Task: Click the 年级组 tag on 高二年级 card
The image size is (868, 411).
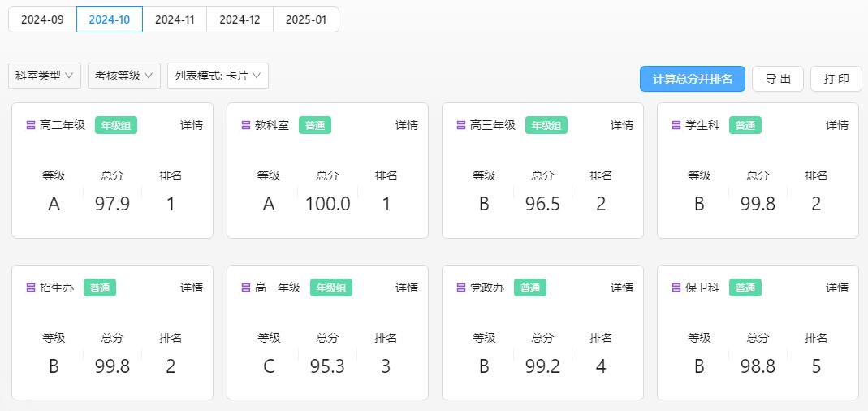Action: (116, 125)
